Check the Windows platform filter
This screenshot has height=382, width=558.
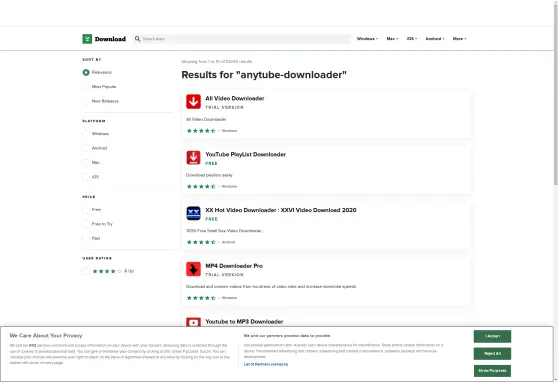click(86, 134)
